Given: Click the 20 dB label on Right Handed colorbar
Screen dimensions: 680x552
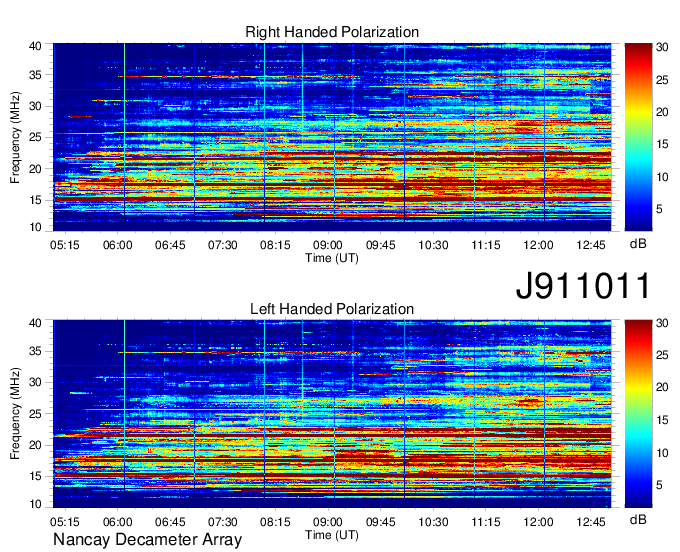Looking at the screenshot, I should (x=662, y=112).
